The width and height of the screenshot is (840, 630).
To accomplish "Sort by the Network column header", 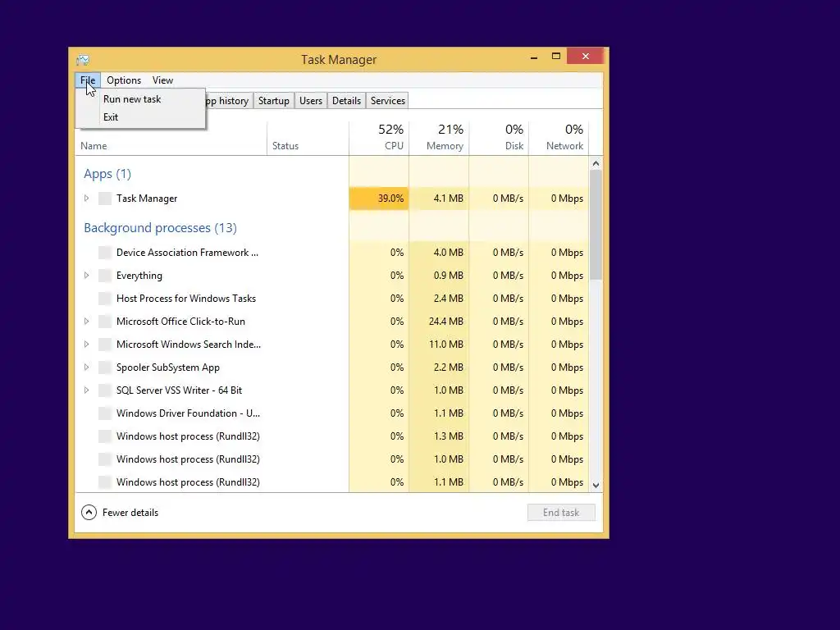I will (x=559, y=139).
